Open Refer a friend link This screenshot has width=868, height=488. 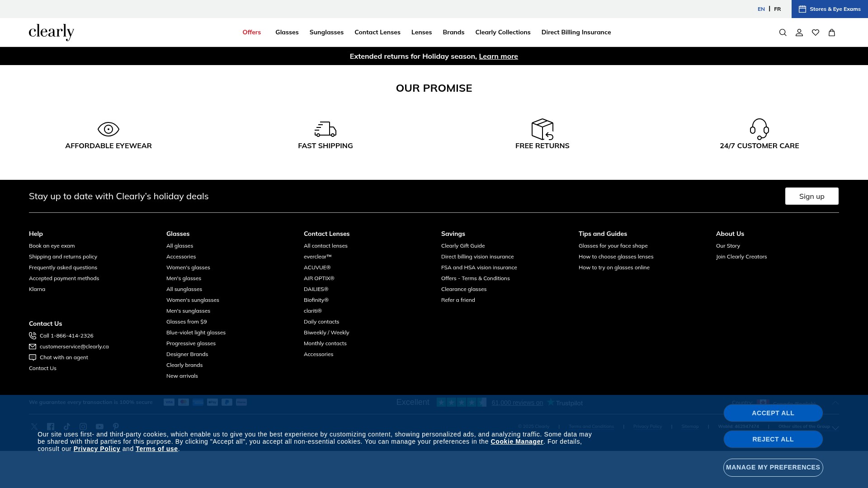click(x=458, y=300)
